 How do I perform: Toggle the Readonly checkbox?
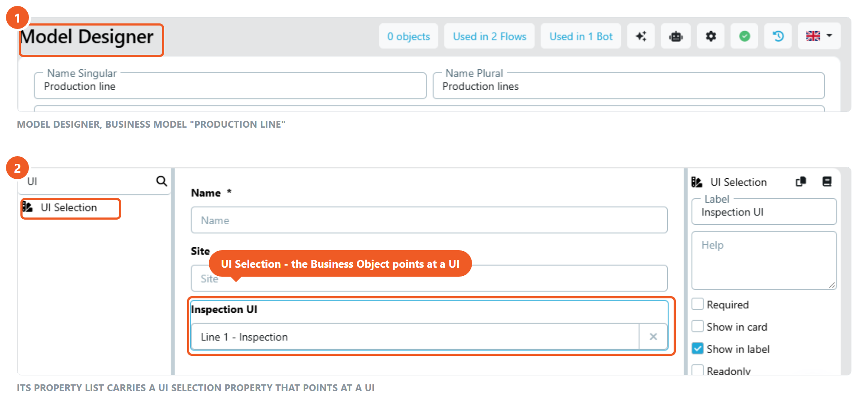697,370
